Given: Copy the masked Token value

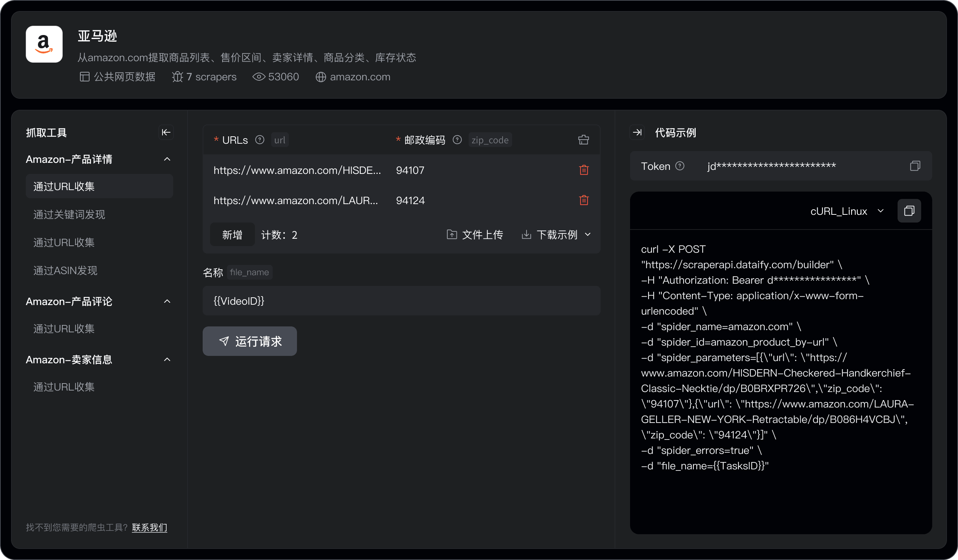Looking at the screenshot, I should (x=915, y=166).
